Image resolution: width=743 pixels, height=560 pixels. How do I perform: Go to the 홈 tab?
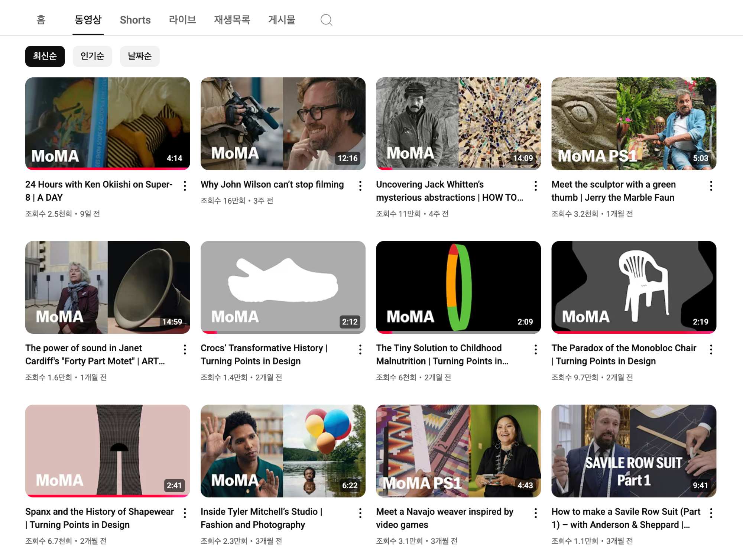coord(41,20)
